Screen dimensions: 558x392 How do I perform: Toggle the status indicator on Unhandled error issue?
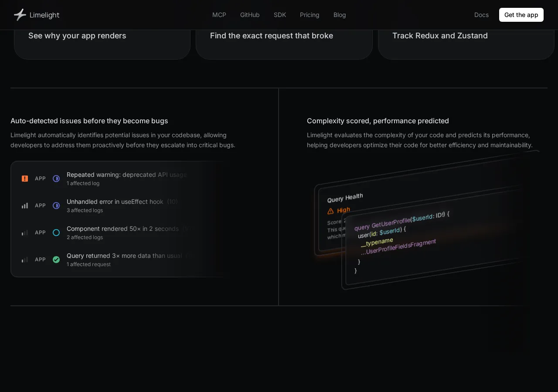pos(56,206)
